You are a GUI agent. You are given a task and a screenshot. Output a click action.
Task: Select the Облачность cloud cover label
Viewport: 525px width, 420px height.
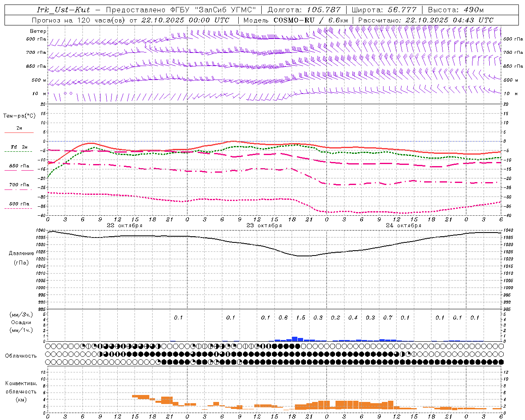tap(21, 356)
